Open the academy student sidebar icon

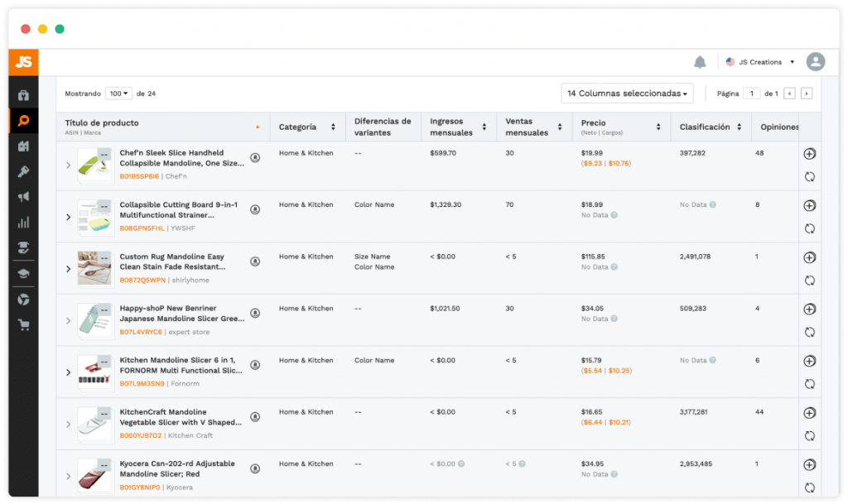pos(23,247)
